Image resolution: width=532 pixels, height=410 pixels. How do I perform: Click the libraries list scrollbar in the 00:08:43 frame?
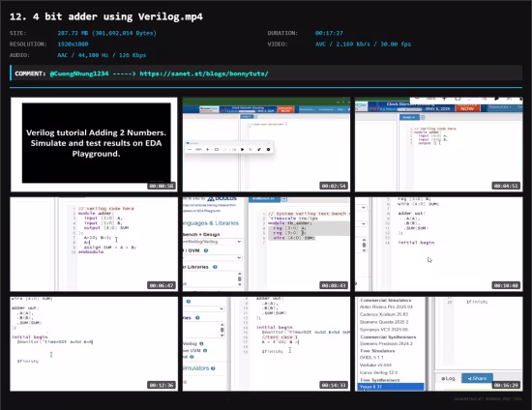coord(240,278)
